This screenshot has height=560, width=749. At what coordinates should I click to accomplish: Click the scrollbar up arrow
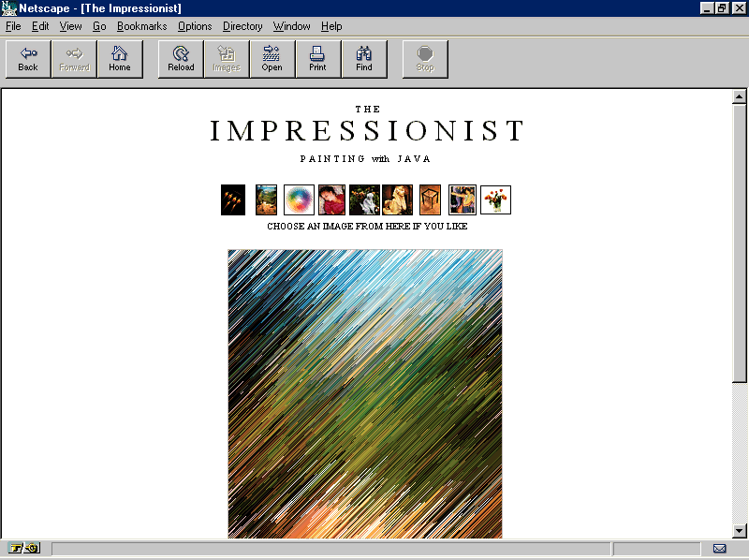click(x=739, y=96)
